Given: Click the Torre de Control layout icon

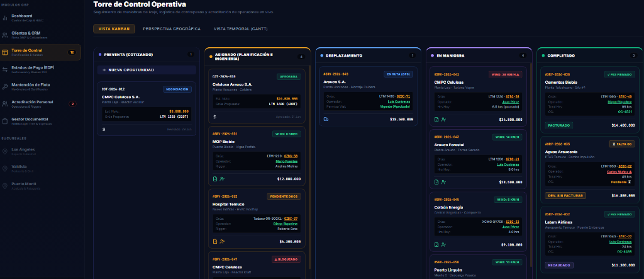Looking at the screenshot, I should click(5, 52).
